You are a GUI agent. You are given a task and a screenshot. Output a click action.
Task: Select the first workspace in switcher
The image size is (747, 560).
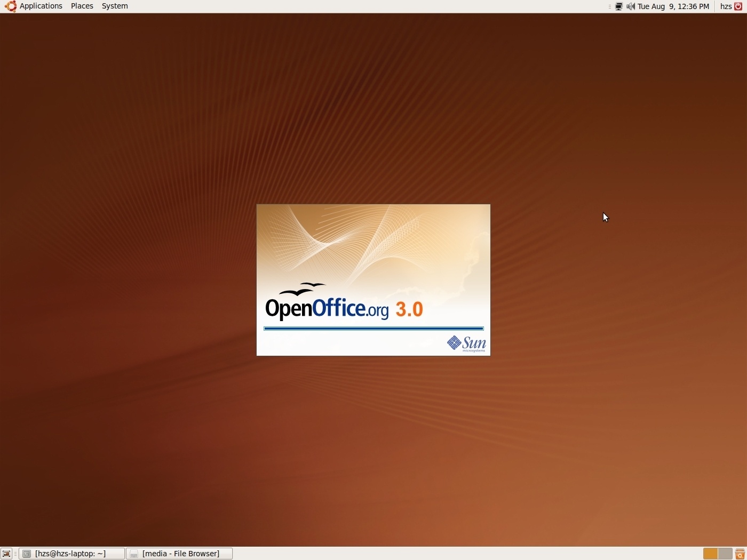[x=710, y=554]
